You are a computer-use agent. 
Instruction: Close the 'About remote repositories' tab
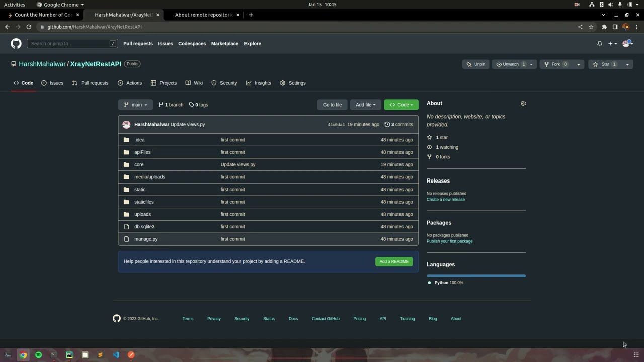(x=238, y=15)
